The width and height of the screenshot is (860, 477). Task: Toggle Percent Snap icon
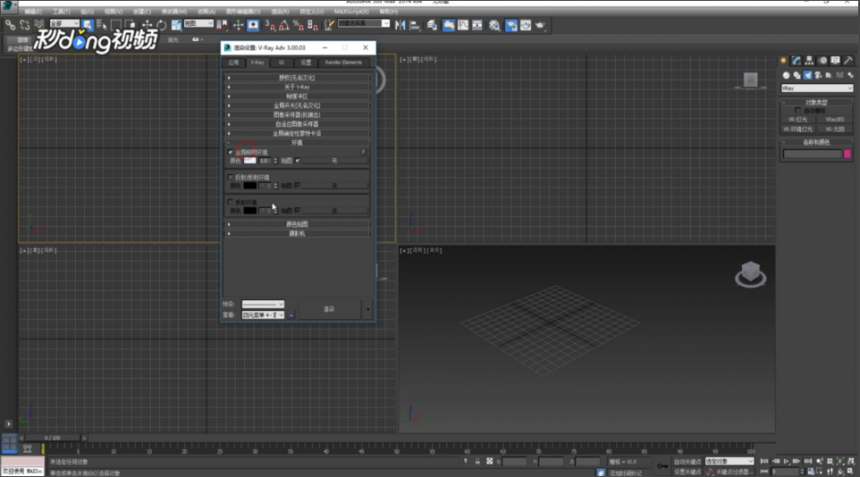(x=298, y=25)
